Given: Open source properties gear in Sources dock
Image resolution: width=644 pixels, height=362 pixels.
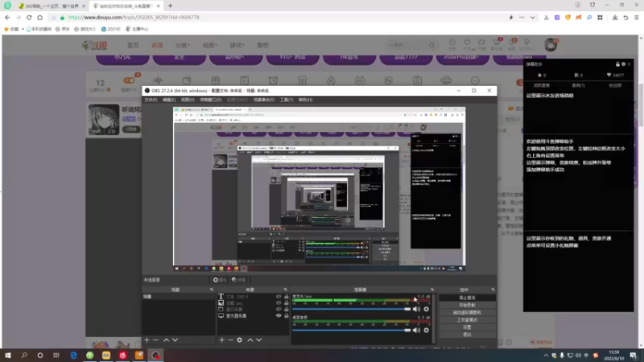Looking at the screenshot, I should 239,339.
